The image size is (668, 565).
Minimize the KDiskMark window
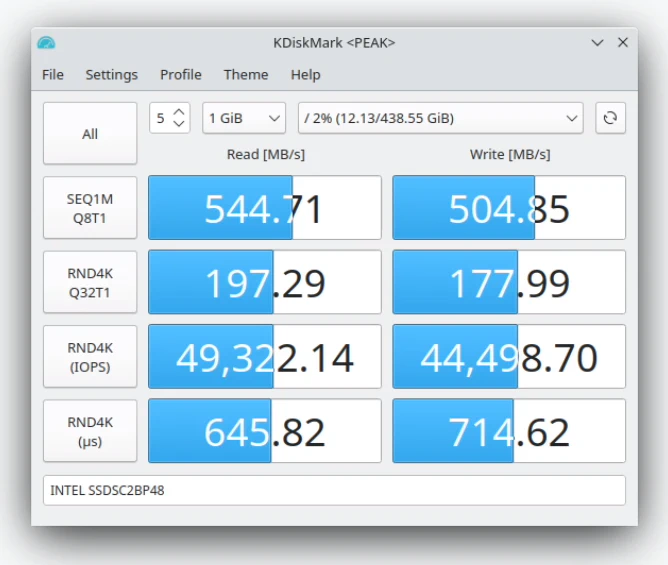[597, 43]
